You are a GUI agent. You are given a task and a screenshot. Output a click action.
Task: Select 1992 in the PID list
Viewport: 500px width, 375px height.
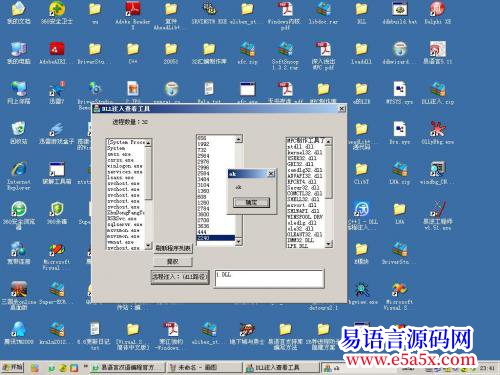click(216, 144)
